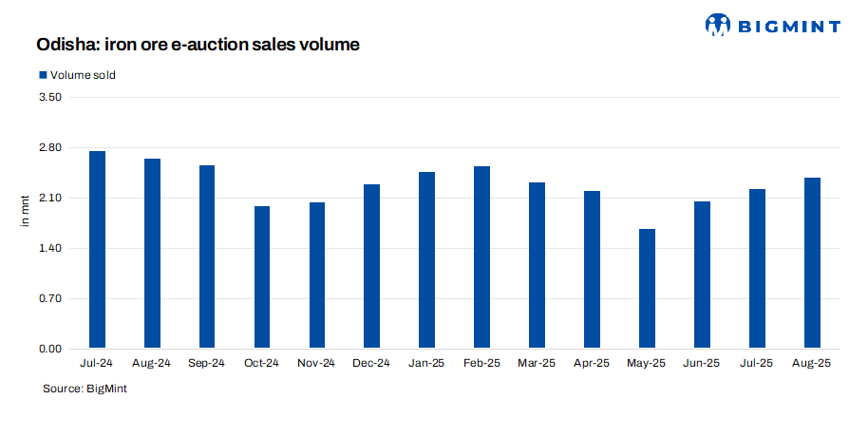The width and height of the screenshot is (868, 437).
Task: Select the Jan-25 bar
Action: 427,260
